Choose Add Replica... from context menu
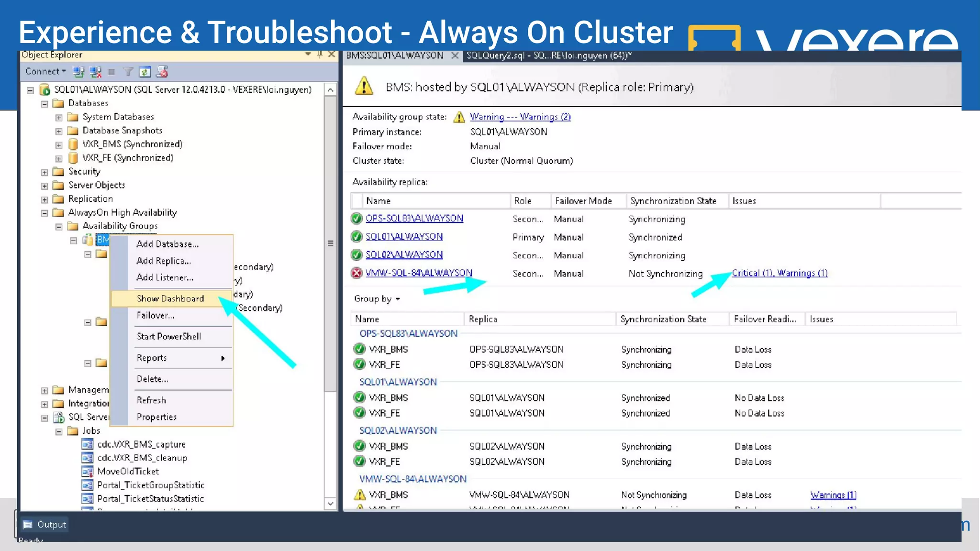This screenshot has width=980, height=551. click(164, 261)
